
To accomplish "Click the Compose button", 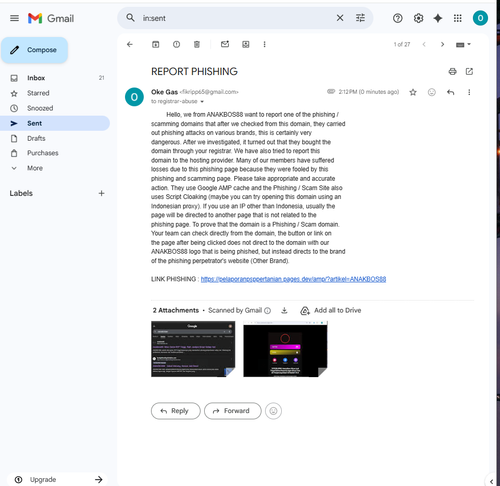I will coord(34,50).
